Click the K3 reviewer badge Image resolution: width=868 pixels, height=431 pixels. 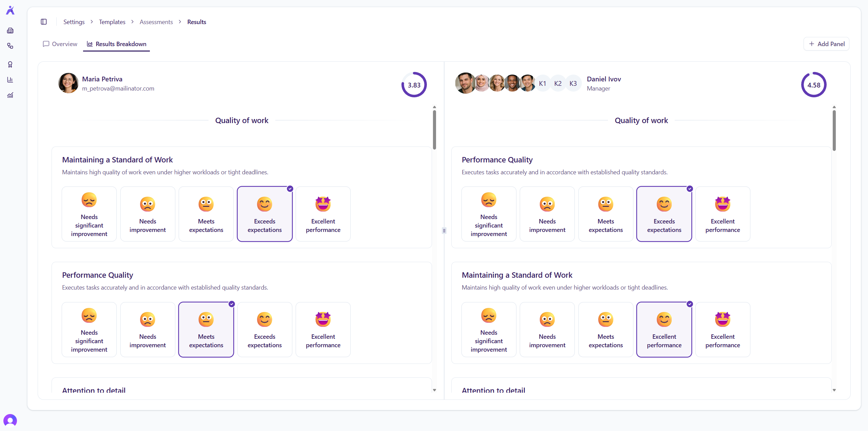tap(573, 83)
